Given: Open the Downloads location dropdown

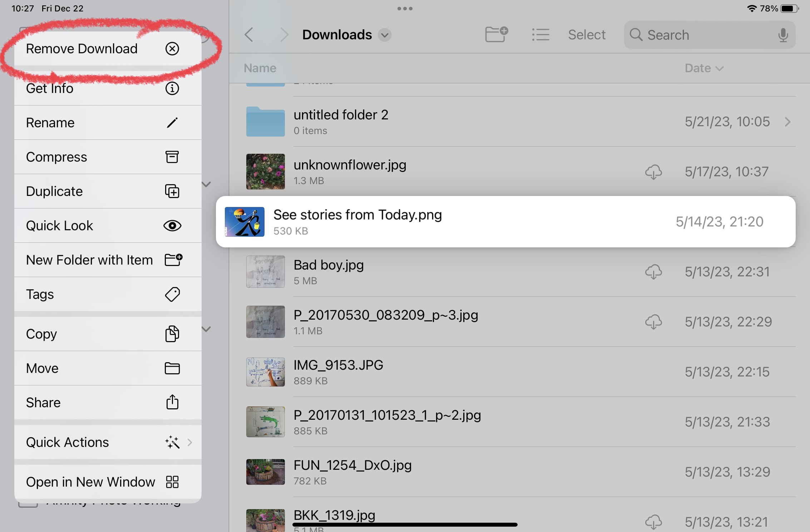Looking at the screenshot, I should [x=385, y=35].
